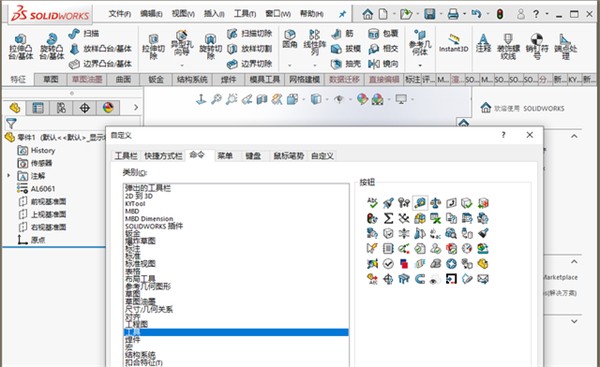
Task: Select 原点 origin in the feature tree
Action: coord(31,240)
